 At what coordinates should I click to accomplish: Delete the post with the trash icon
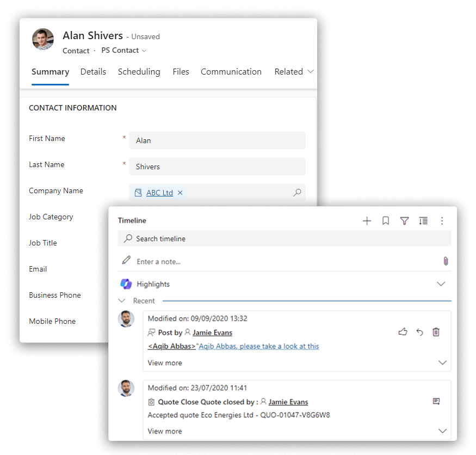pyautogui.click(x=436, y=332)
